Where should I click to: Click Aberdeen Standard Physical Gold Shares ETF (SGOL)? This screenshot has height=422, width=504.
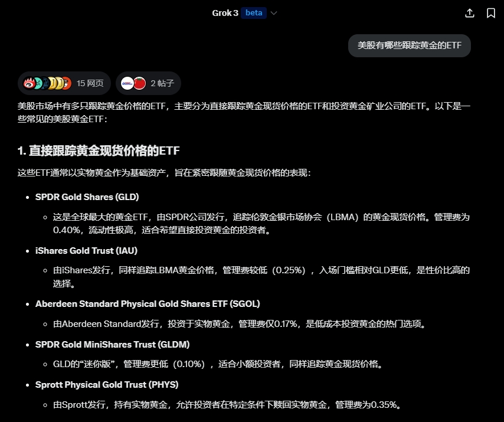coord(148,304)
